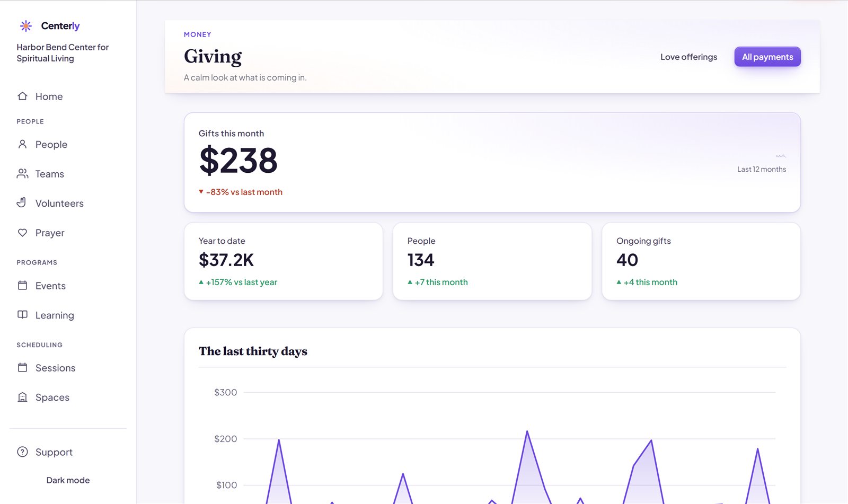Click the MONEY breadcrumb label
The width and height of the screenshot is (848, 504).
point(198,34)
